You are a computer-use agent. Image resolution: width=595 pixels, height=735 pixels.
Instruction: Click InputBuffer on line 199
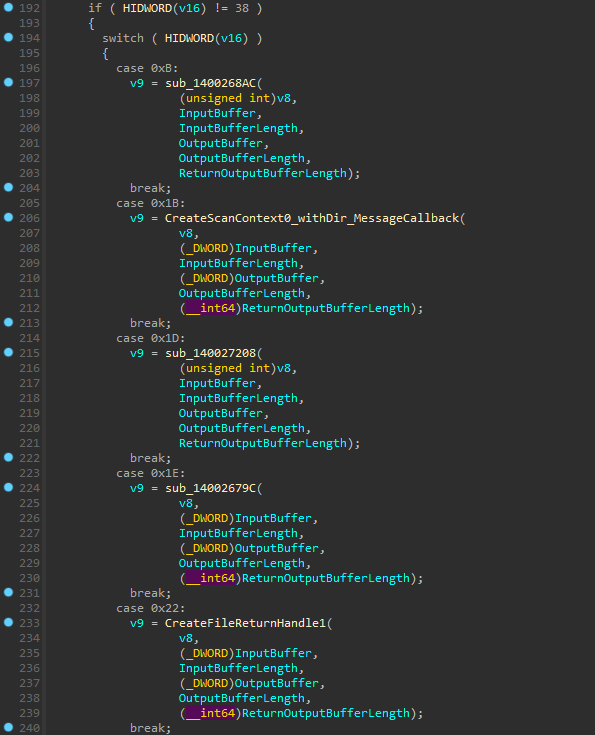pyautogui.click(x=217, y=113)
